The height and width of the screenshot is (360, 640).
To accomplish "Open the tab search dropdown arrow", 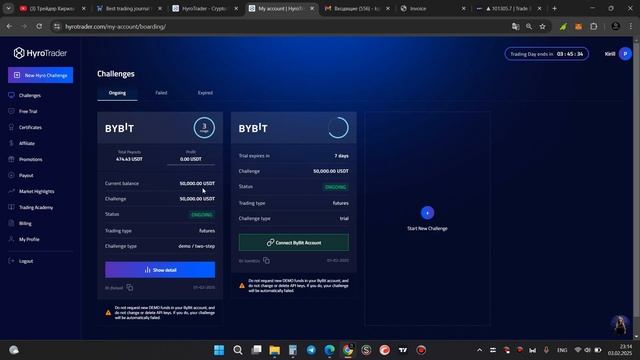I will coord(8,8).
